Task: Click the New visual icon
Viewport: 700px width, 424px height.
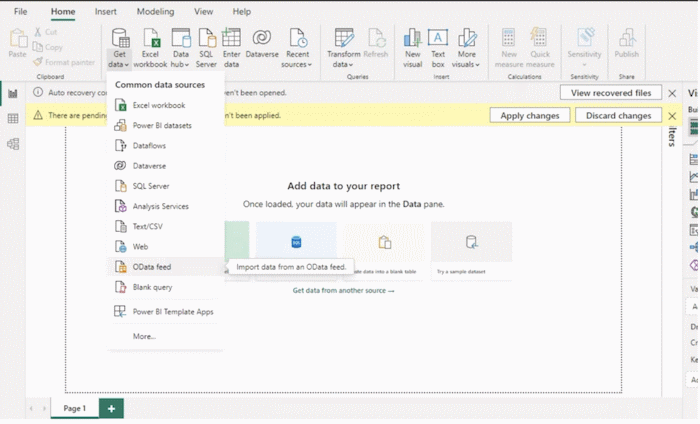Action: 412,48
